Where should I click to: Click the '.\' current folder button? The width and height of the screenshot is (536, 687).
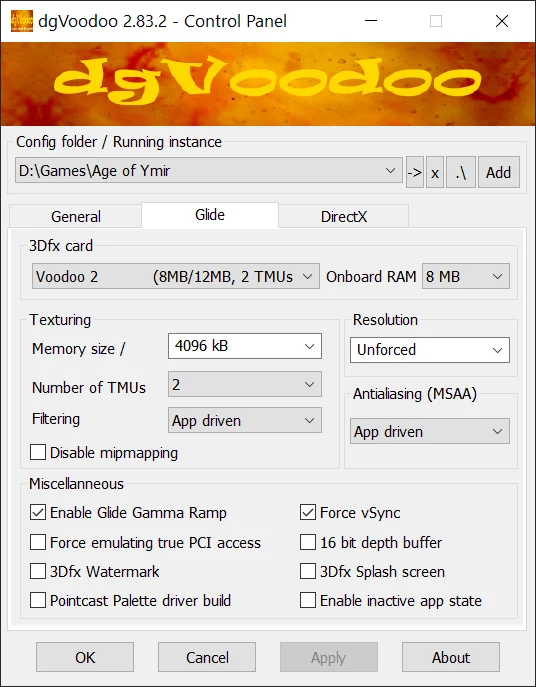coord(461,172)
